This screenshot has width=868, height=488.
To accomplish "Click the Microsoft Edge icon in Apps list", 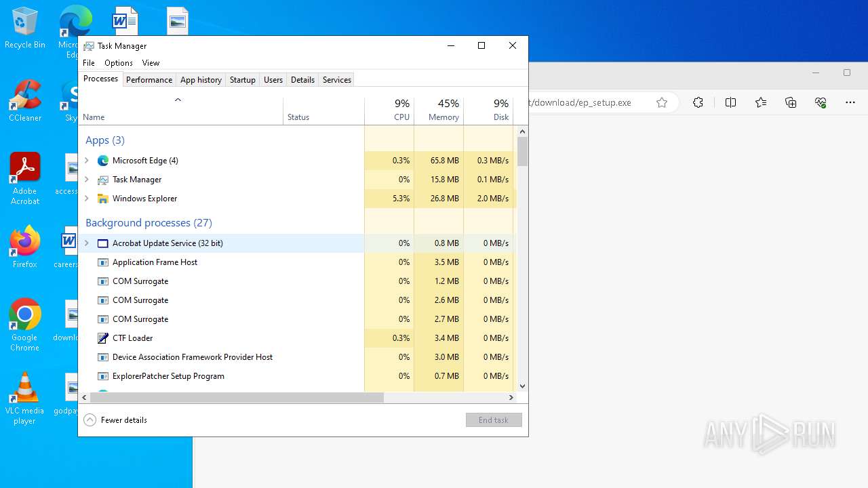I will point(103,161).
